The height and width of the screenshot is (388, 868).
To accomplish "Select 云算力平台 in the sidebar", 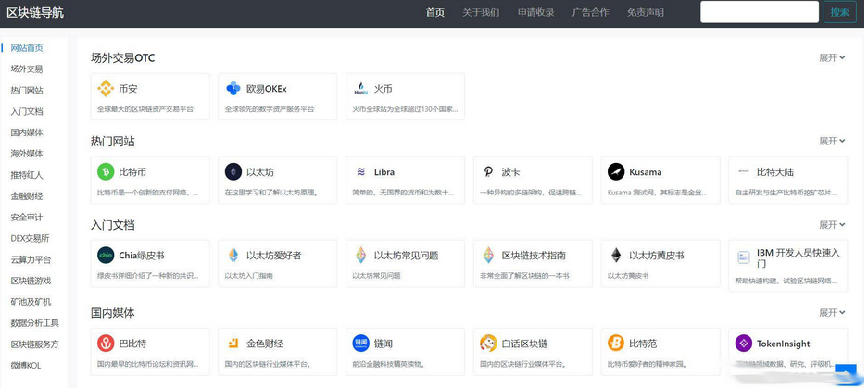I will (31, 259).
